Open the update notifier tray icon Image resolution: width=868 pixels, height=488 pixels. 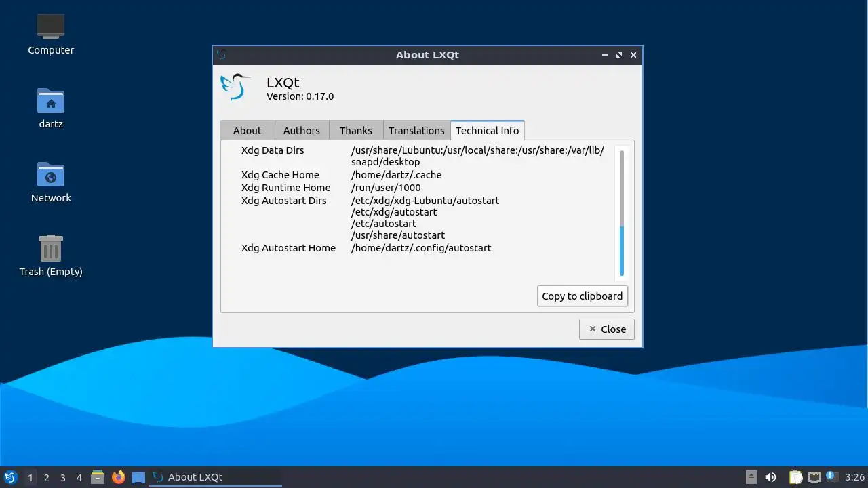[x=832, y=476]
